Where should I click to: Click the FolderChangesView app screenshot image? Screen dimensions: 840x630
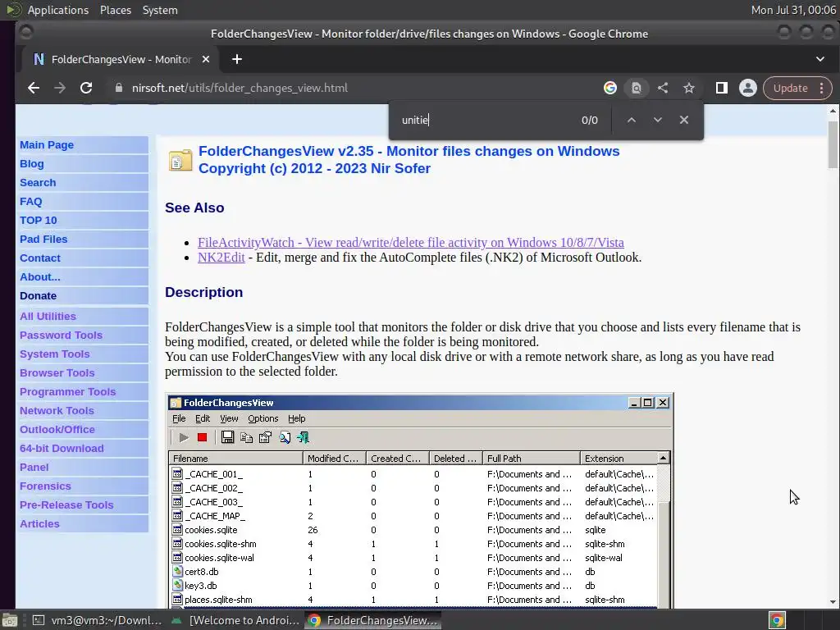click(x=419, y=500)
